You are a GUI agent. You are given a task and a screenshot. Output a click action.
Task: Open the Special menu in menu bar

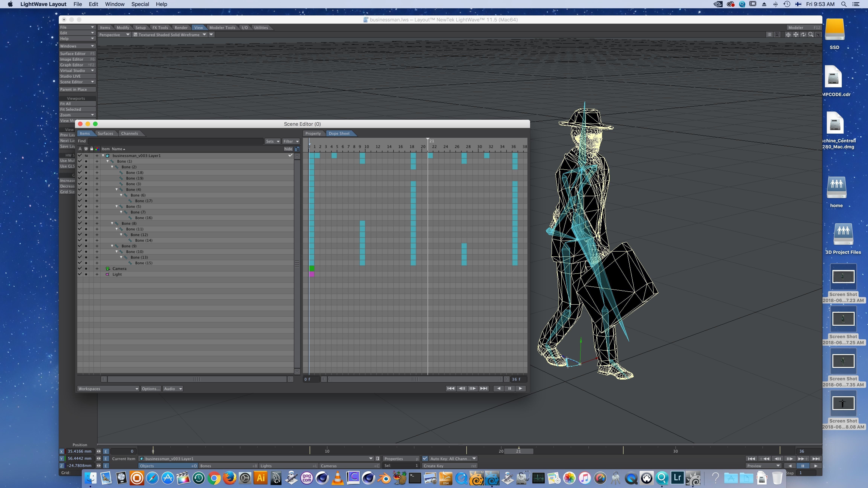140,4
